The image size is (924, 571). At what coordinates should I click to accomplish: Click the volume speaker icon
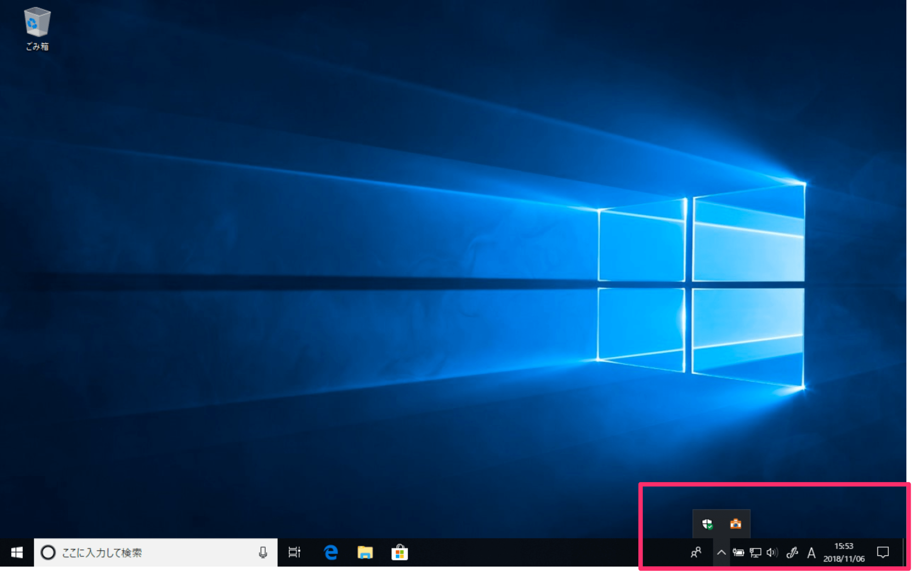point(772,553)
